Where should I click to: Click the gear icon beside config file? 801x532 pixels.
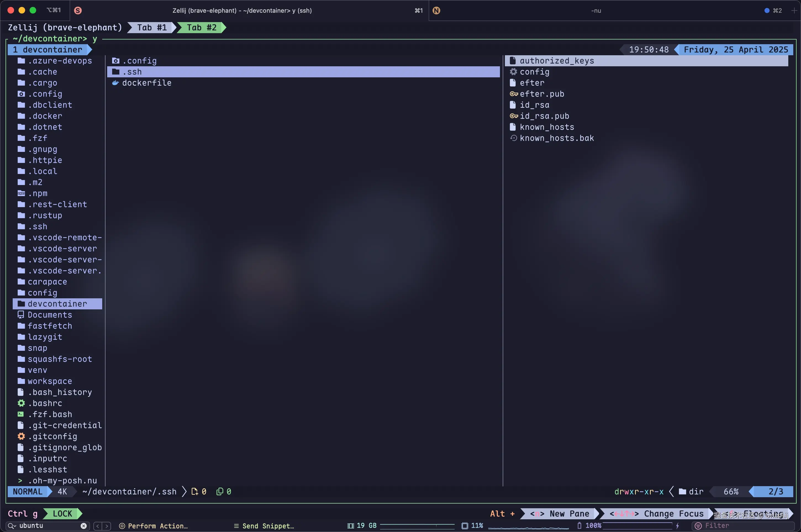[513, 72]
